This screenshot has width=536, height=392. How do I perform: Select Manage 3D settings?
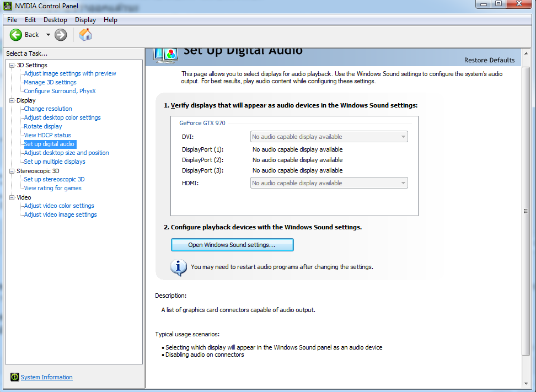[50, 82]
